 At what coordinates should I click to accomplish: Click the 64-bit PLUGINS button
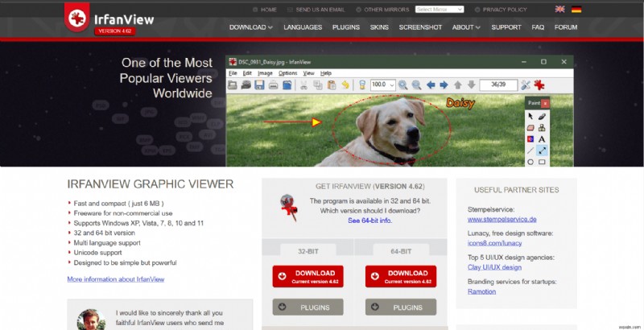(x=401, y=307)
